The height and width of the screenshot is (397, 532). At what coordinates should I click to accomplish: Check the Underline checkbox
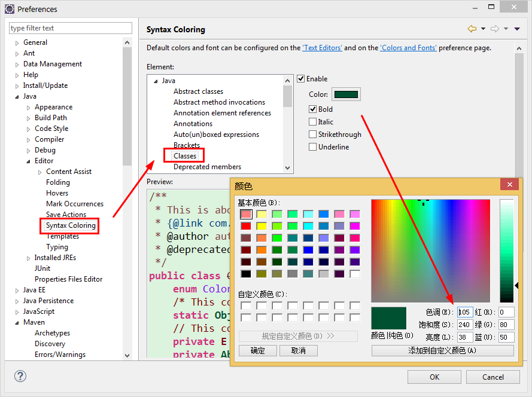(312, 147)
